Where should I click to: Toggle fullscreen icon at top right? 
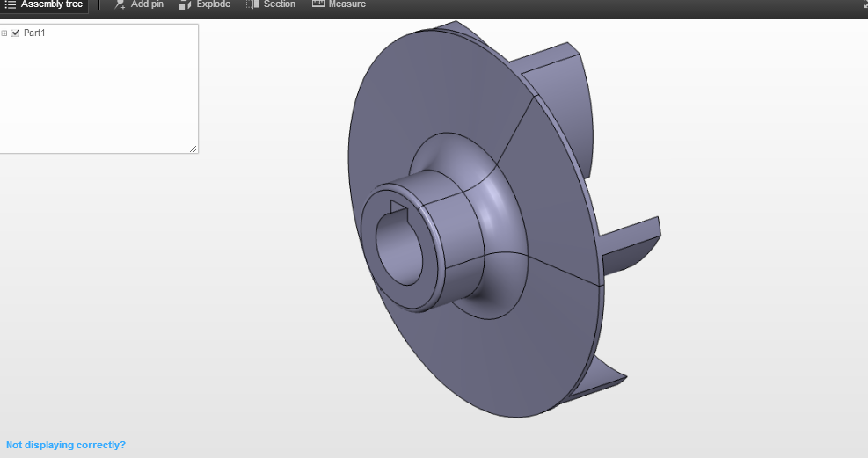(x=864, y=4)
